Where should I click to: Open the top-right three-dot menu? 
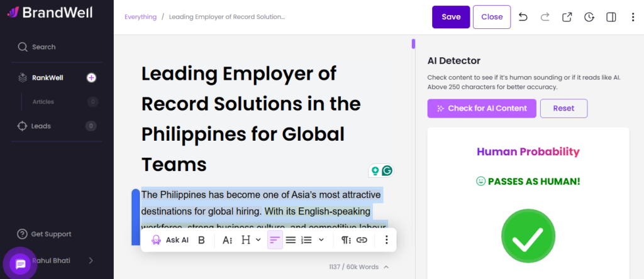[633, 17]
